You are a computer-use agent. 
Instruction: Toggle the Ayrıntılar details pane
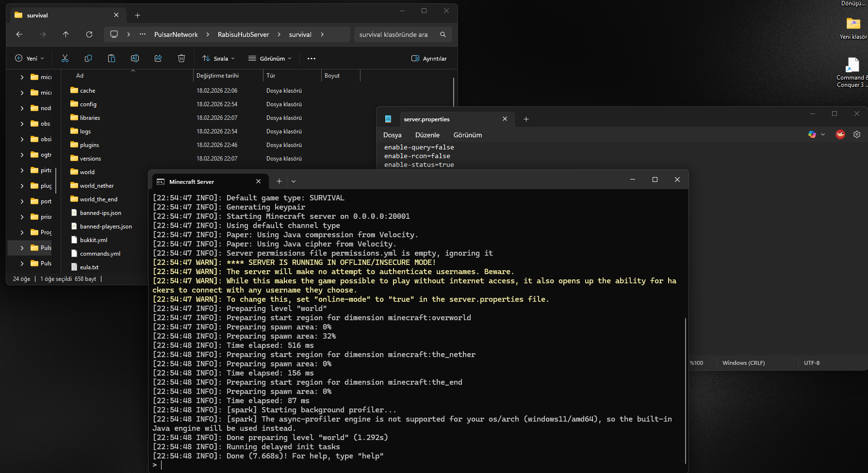(x=429, y=59)
